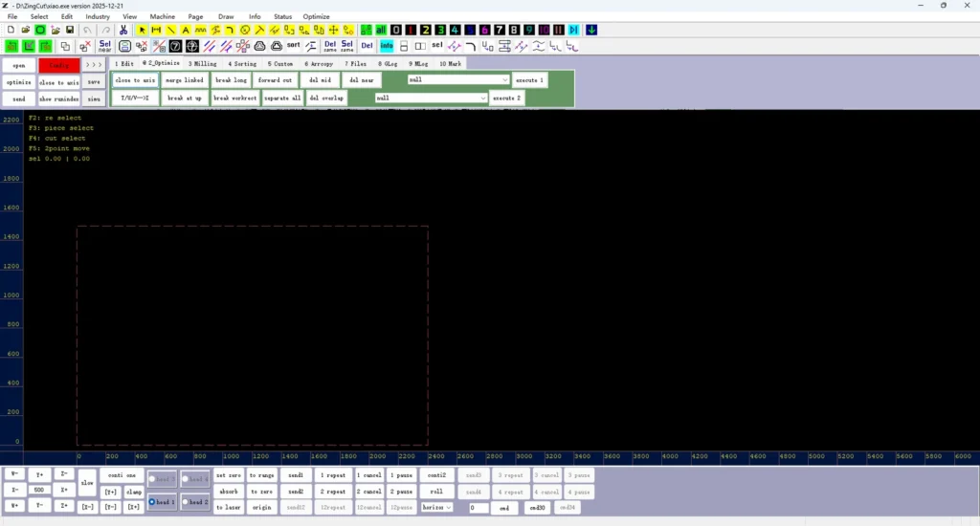The height and width of the screenshot is (526, 980).
Task: Open the 'horizon' dropdown
Action: click(x=436, y=507)
